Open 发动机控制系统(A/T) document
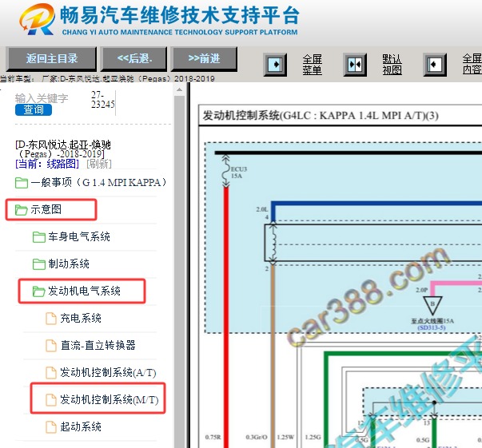482x448 pixels. click(x=108, y=372)
